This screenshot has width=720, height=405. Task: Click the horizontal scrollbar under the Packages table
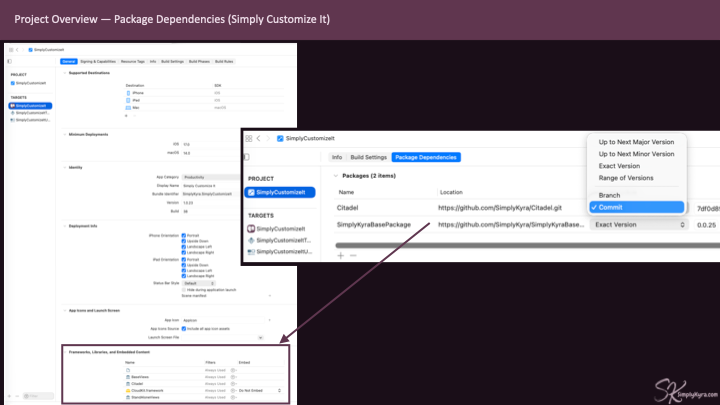tap(528, 246)
